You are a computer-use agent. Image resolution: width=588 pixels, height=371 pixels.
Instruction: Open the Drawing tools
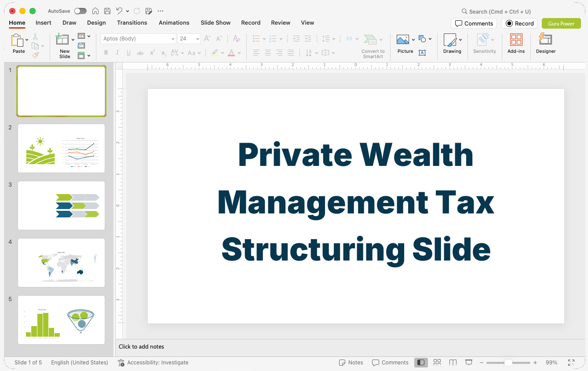point(453,44)
